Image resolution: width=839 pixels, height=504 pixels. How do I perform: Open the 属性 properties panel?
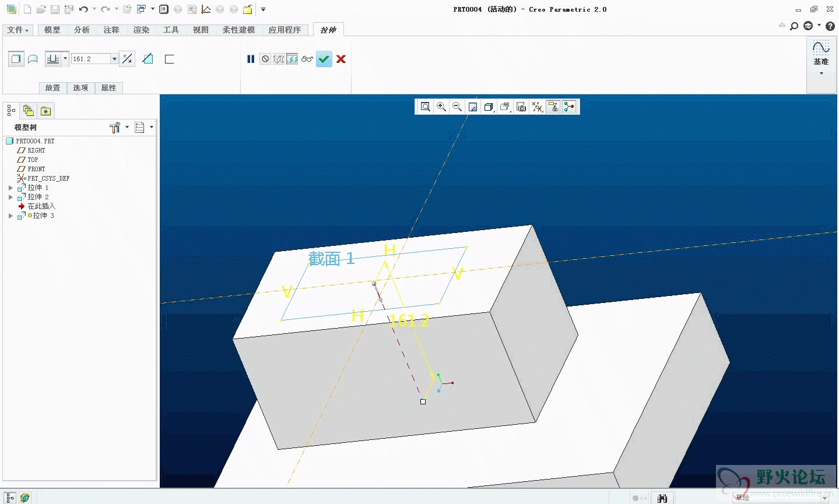108,88
